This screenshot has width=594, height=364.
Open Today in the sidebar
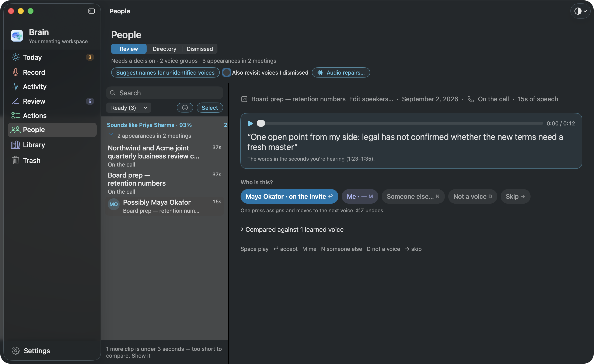click(52, 57)
